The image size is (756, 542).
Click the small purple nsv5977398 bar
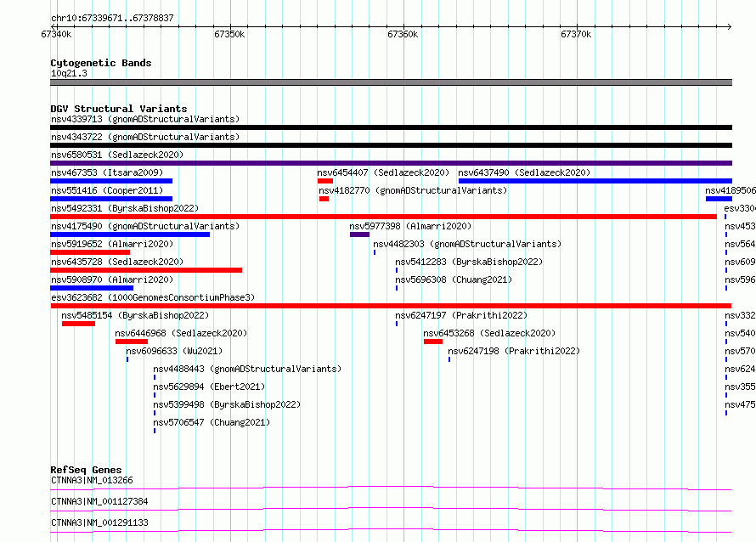[x=359, y=234]
